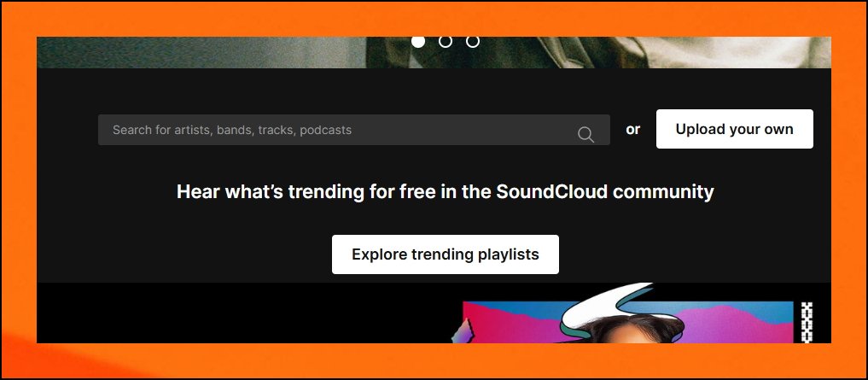Click the Upload your own button
This screenshot has width=868, height=380.
(735, 129)
